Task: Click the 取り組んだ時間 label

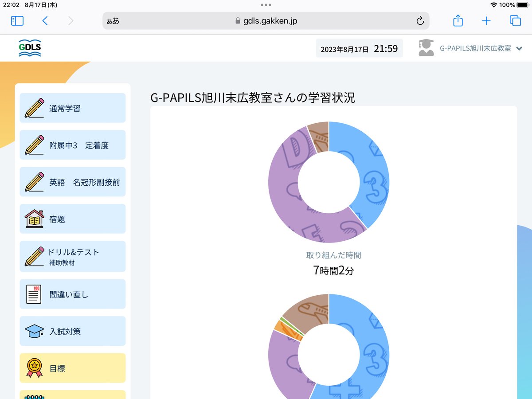Action: (x=333, y=255)
